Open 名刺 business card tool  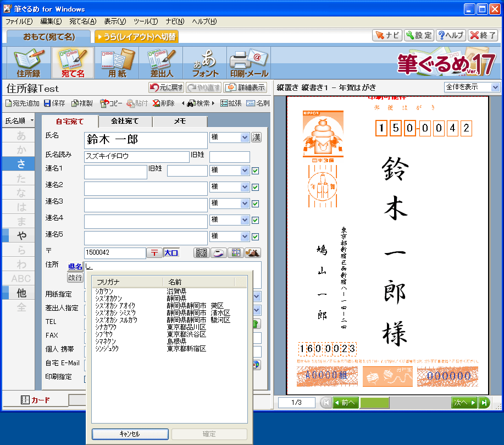(x=258, y=103)
